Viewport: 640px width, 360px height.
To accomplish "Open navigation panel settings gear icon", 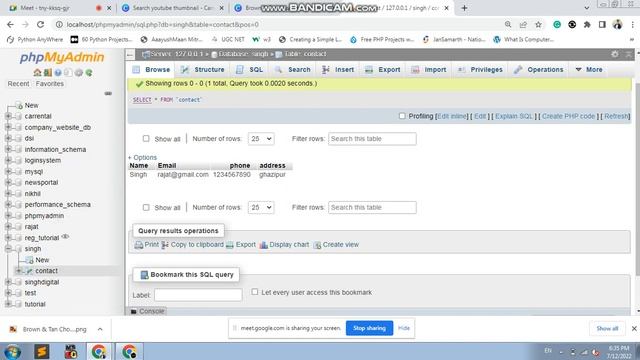I will point(78,73).
